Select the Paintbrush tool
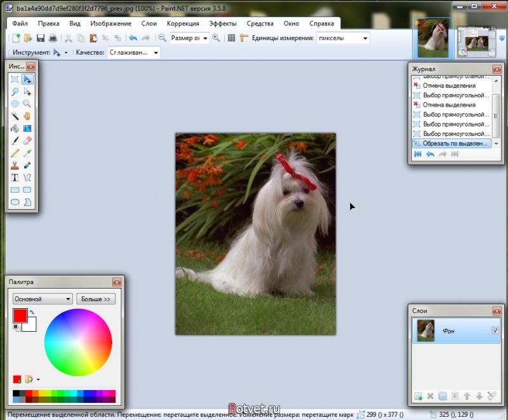 coord(15,140)
